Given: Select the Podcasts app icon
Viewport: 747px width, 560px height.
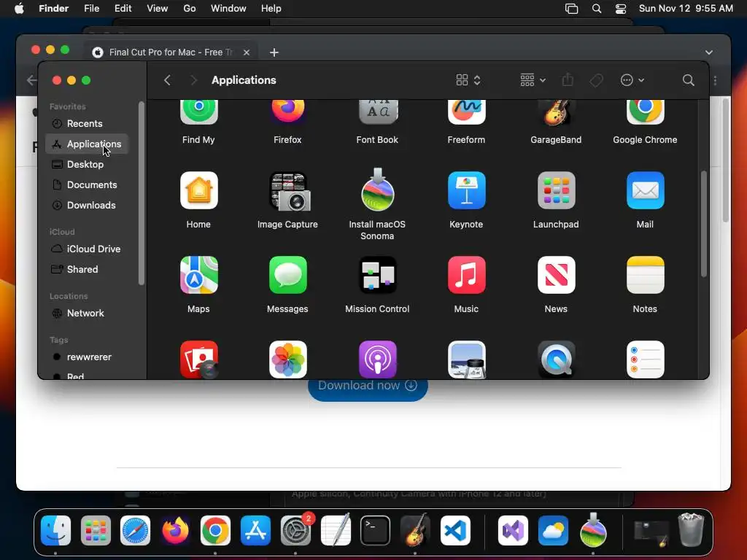Looking at the screenshot, I should click(377, 359).
